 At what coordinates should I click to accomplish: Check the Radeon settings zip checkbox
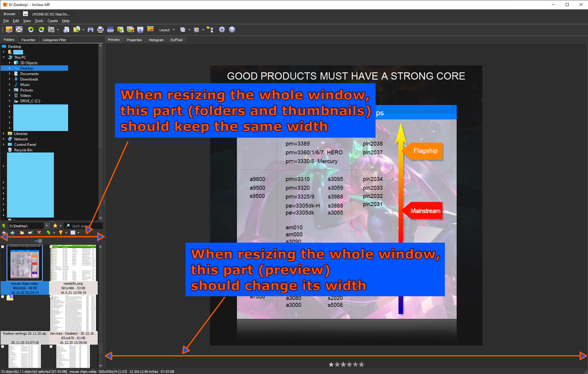[3, 297]
